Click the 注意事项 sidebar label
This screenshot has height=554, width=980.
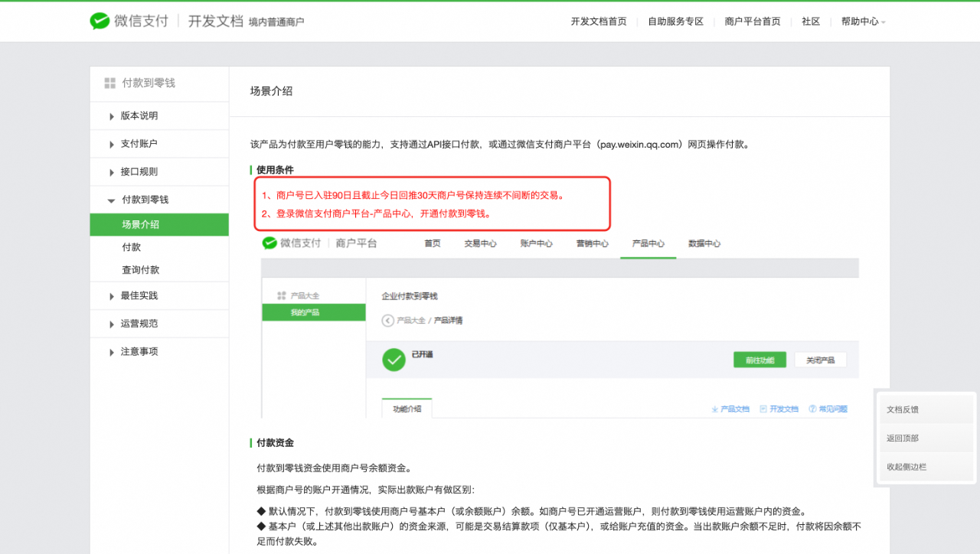[139, 352]
